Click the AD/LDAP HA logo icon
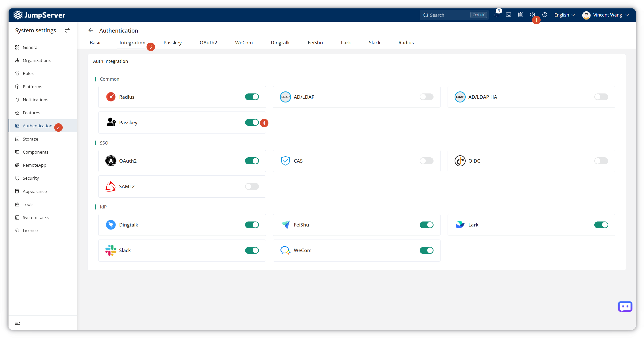This screenshot has width=644, height=338. click(460, 97)
